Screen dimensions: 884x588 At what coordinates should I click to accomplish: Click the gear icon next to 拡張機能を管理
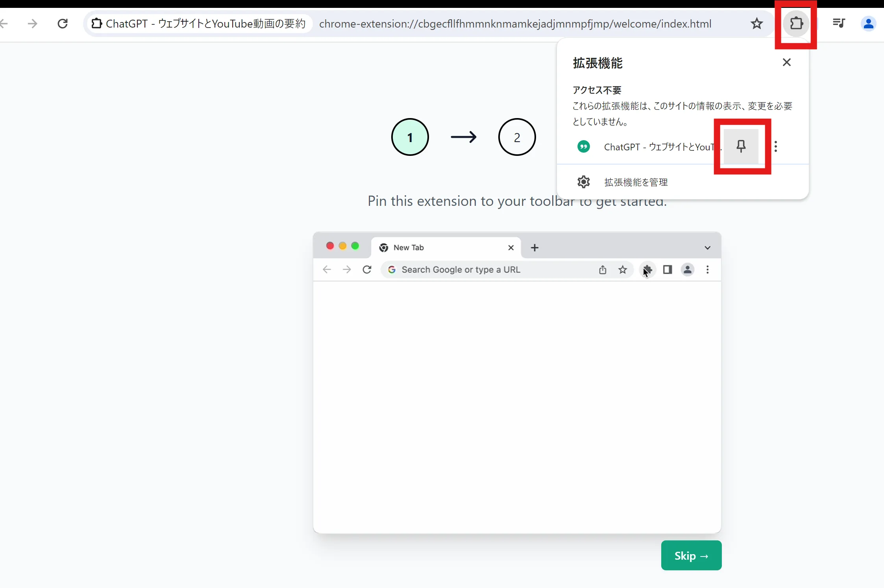pos(584,182)
